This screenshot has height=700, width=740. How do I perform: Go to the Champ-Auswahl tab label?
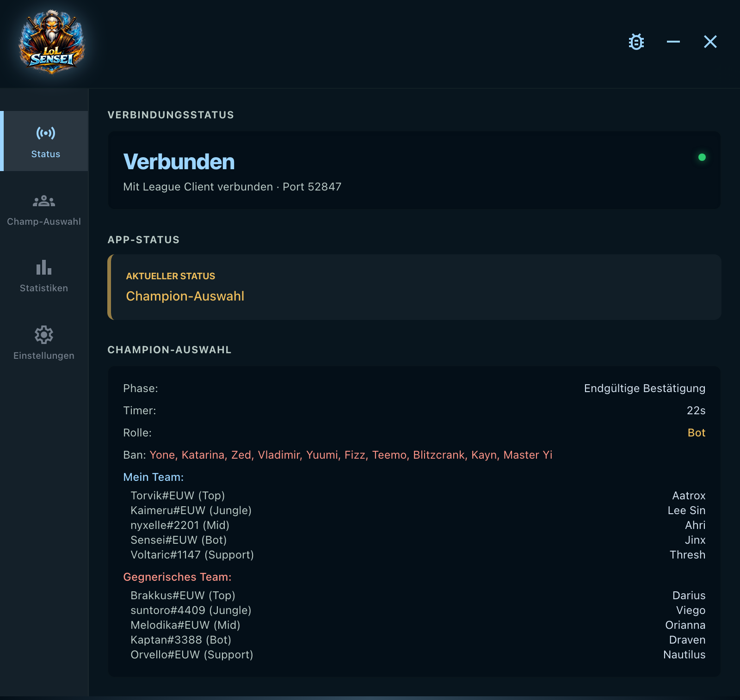44,221
